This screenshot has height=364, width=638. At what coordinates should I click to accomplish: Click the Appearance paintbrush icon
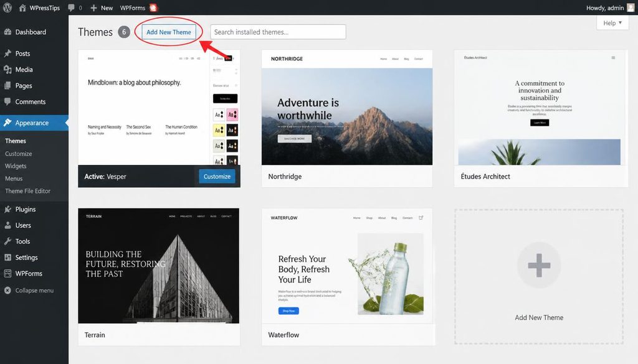click(x=7, y=123)
